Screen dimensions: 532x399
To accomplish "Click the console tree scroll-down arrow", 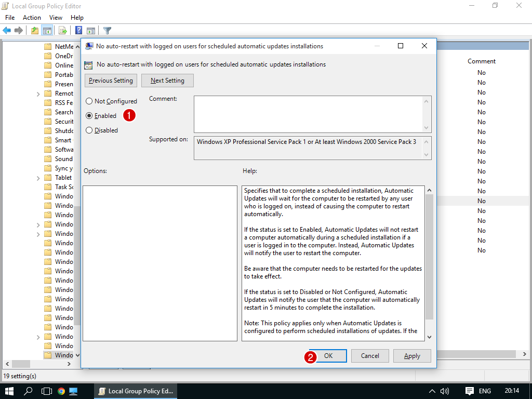I will click(x=78, y=355).
